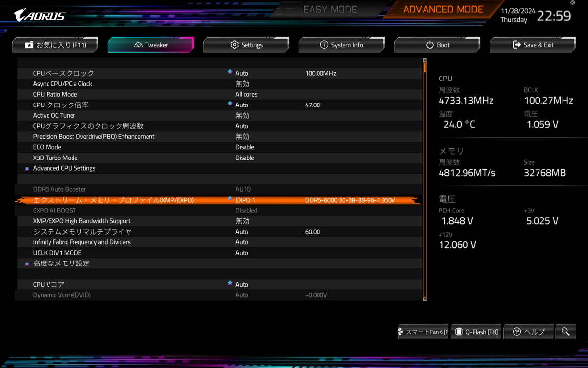
Task: Change ECO Mode Disable setting
Action: 245,147
